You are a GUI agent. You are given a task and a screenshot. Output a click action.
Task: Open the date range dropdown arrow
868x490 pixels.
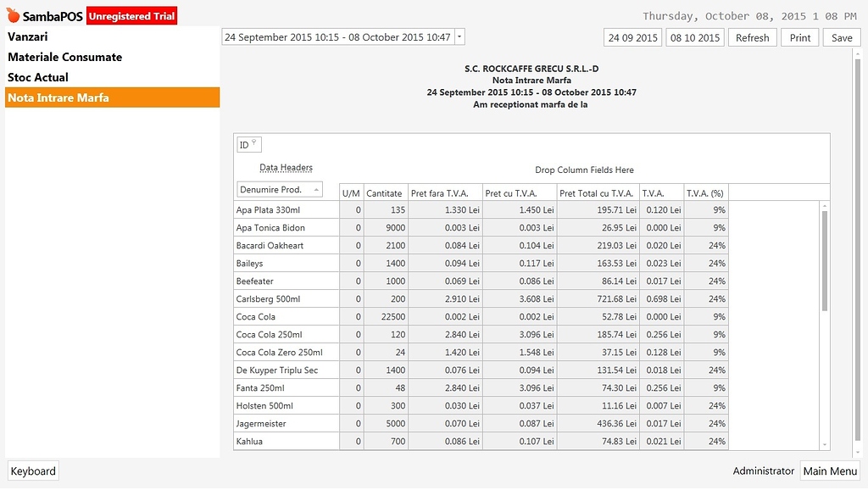458,36
